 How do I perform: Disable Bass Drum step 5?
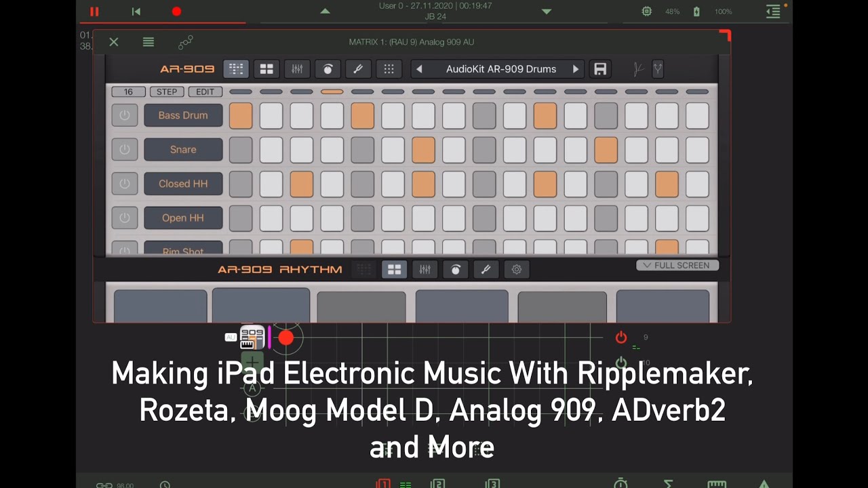[x=363, y=116]
